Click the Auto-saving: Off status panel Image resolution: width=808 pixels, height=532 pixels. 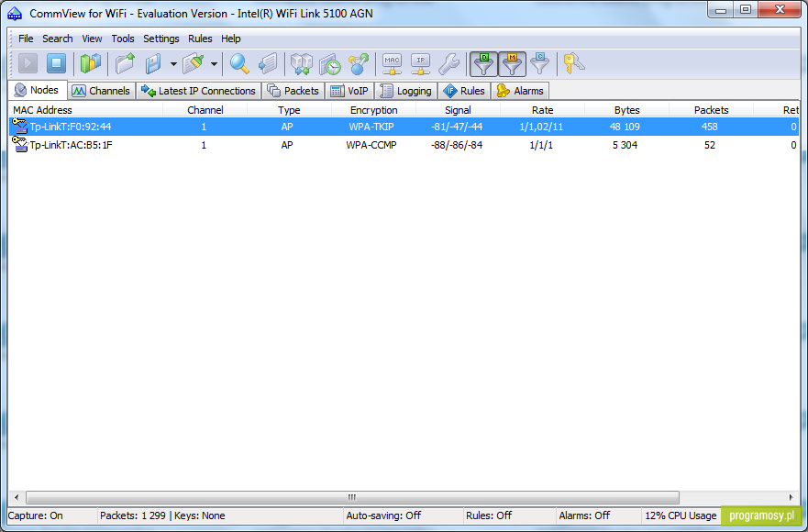(x=404, y=515)
